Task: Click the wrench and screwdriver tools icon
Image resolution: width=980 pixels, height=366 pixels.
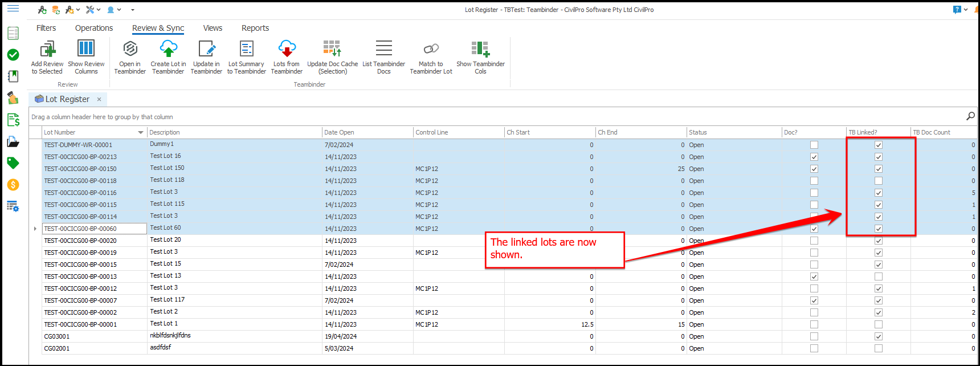Action: pyautogui.click(x=90, y=10)
